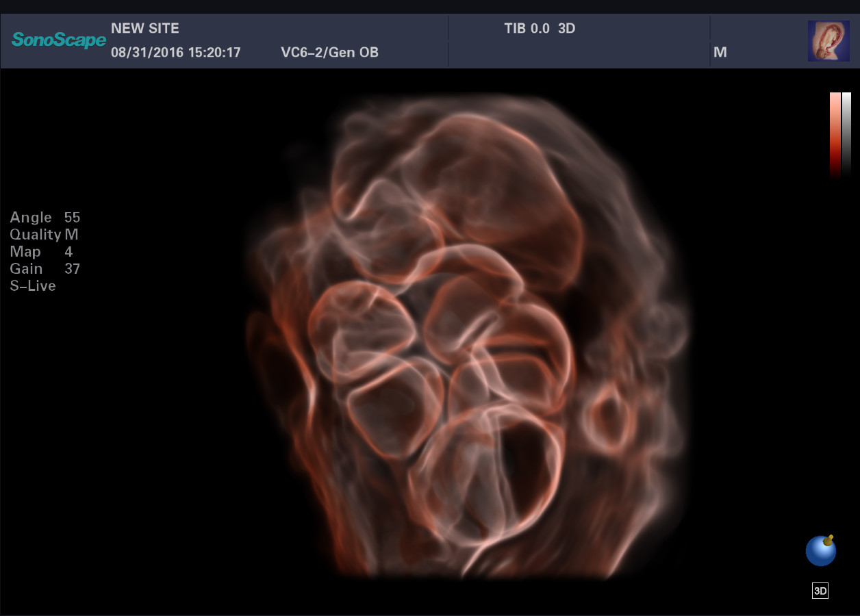This screenshot has height=616, width=860.
Task: Click the orange tint color bar
Action: click(x=835, y=134)
